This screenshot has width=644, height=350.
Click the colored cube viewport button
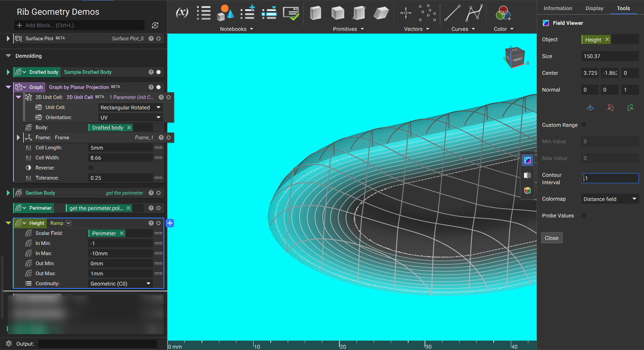tap(527, 190)
